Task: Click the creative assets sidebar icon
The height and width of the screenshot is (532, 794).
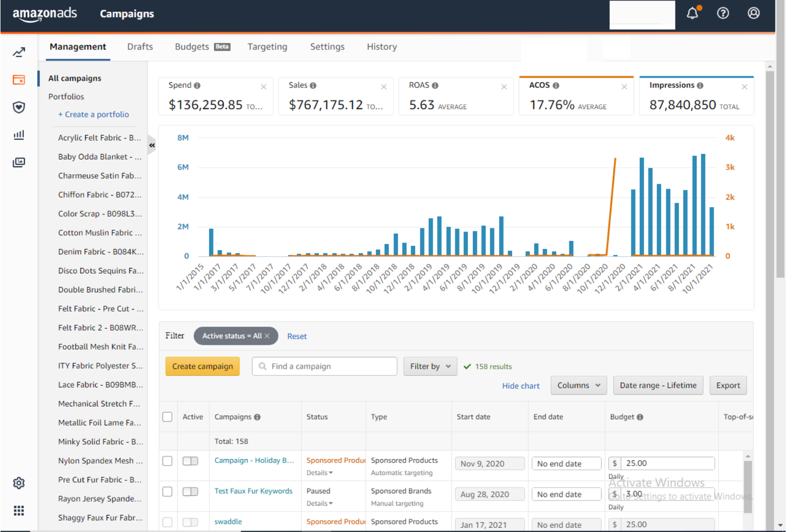Action: [x=19, y=162]
